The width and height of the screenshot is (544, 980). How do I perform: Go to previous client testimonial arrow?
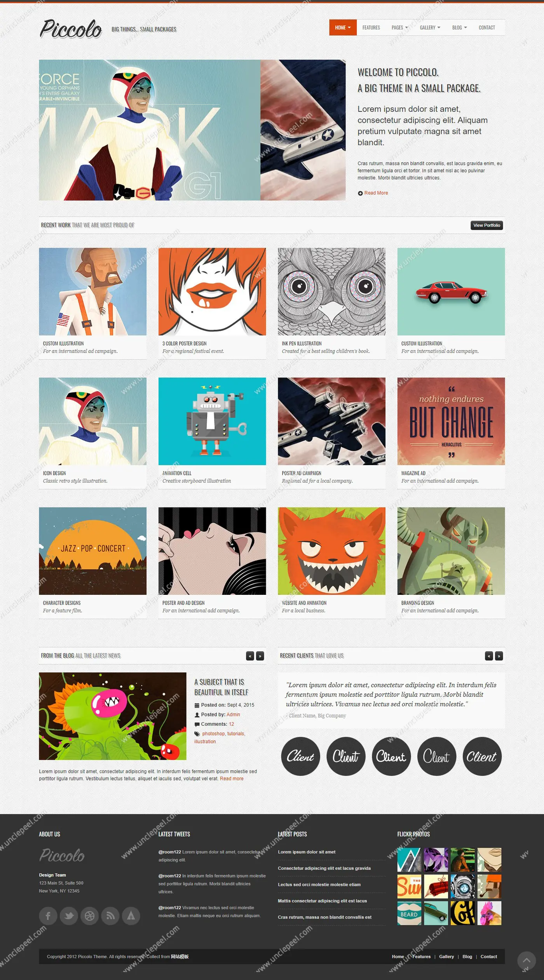(489, 656)
